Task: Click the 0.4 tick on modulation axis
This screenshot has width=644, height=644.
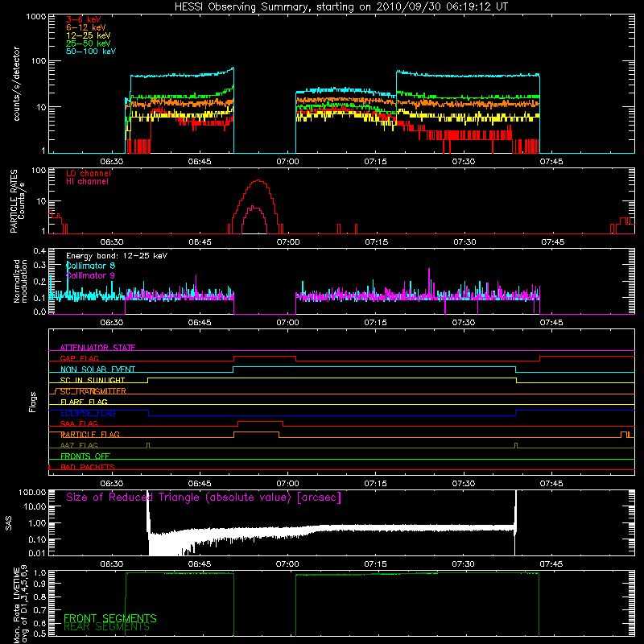Action: (39, 251)
